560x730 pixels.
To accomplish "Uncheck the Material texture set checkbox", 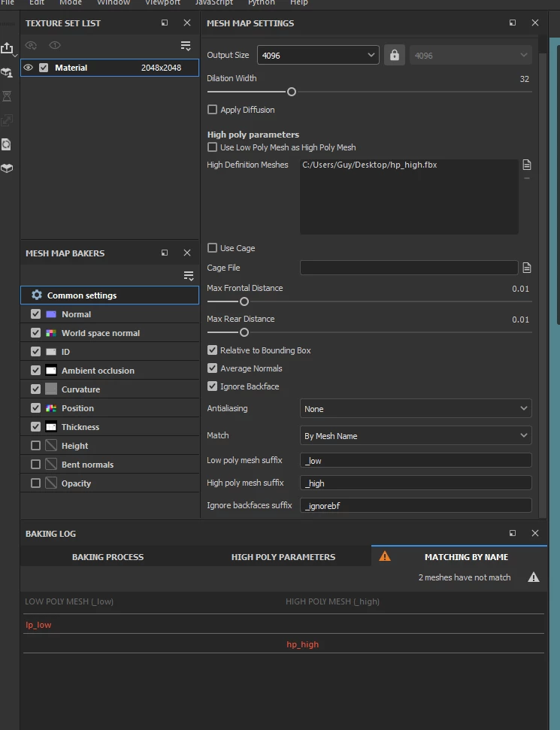I will 44,68.
